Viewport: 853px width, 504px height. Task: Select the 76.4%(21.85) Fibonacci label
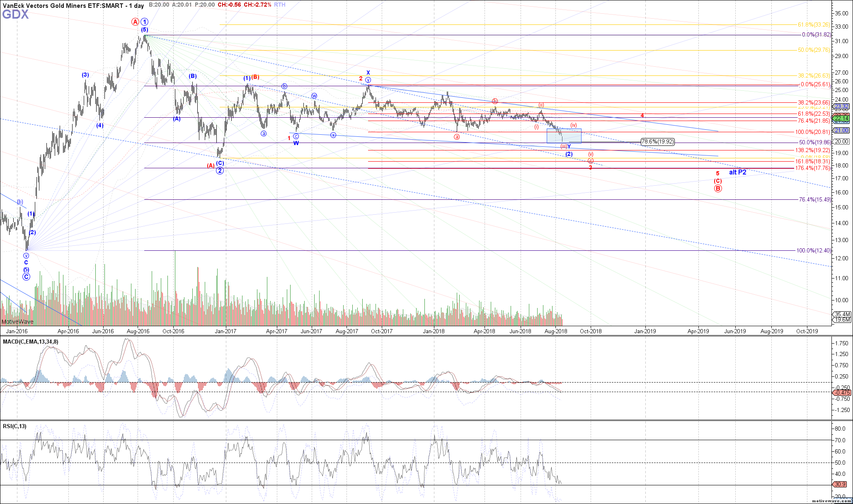[814, 121]
